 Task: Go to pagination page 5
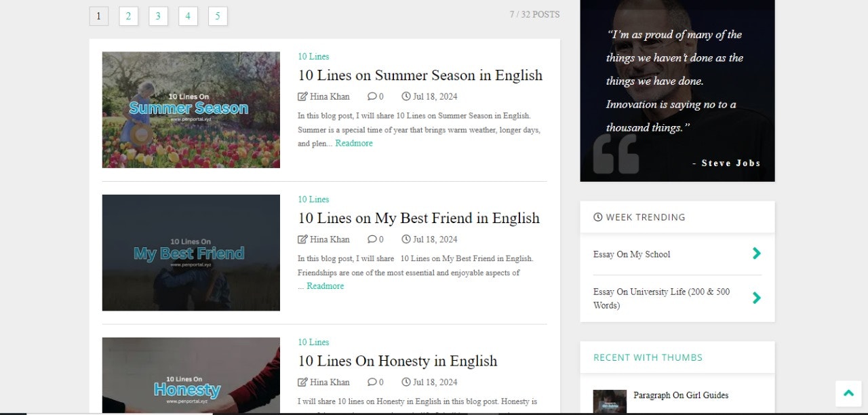(x=218, y=16)
